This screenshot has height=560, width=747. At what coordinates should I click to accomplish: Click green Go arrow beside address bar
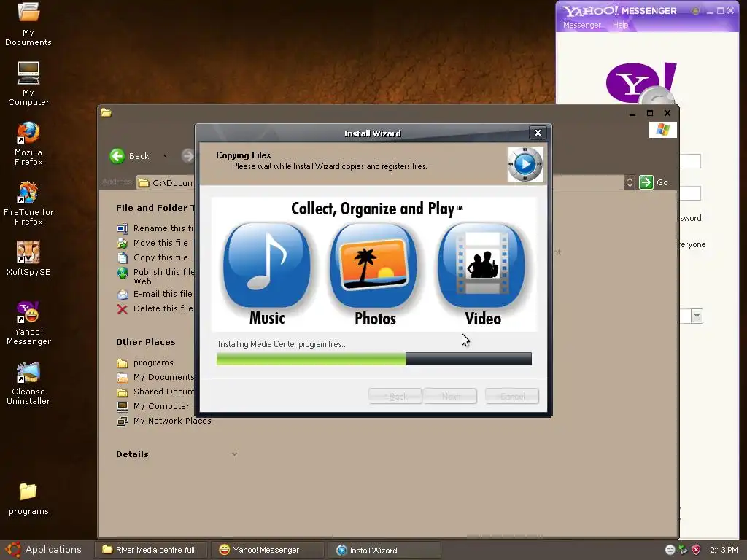pyautogui.click(x=646, y=182)
